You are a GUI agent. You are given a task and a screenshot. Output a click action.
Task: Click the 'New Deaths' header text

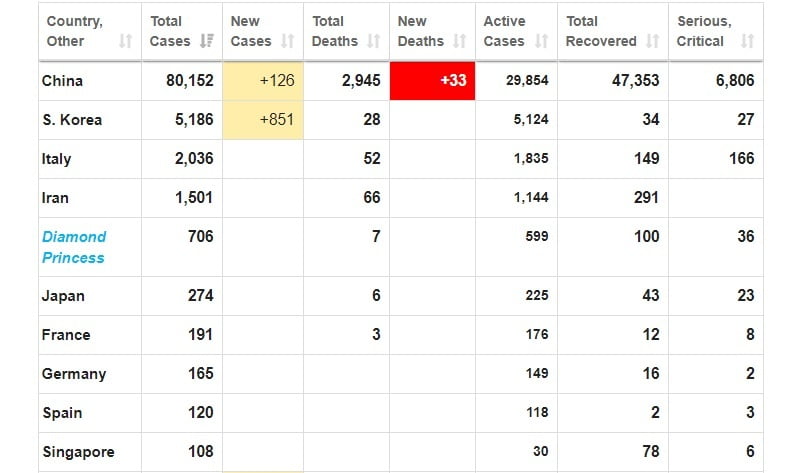click(421, 31)
